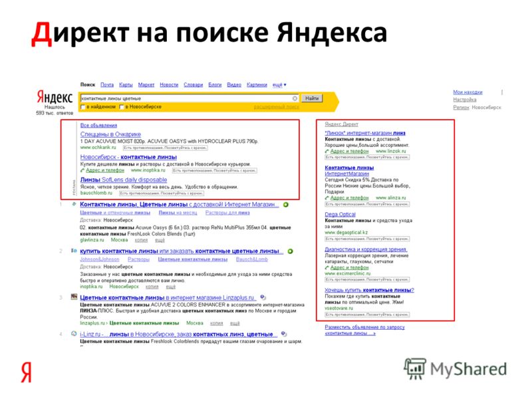Open the Linzaplus.ru result title link
Screen dimensions: 532x399
click(168, 297)
